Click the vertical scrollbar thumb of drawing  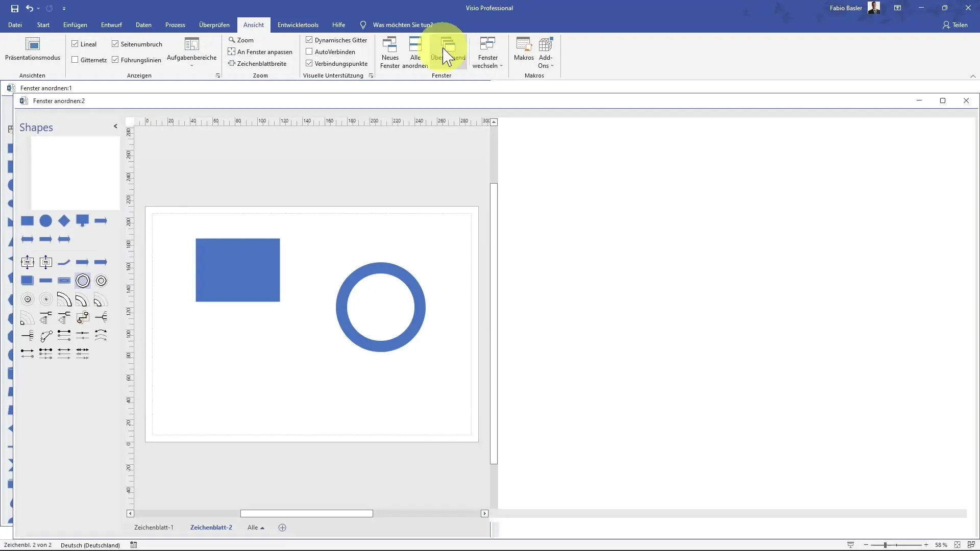(494, 323)
